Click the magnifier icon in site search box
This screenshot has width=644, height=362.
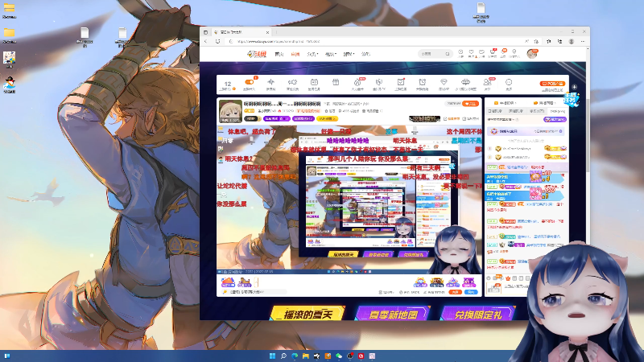[x=448, y=54]
